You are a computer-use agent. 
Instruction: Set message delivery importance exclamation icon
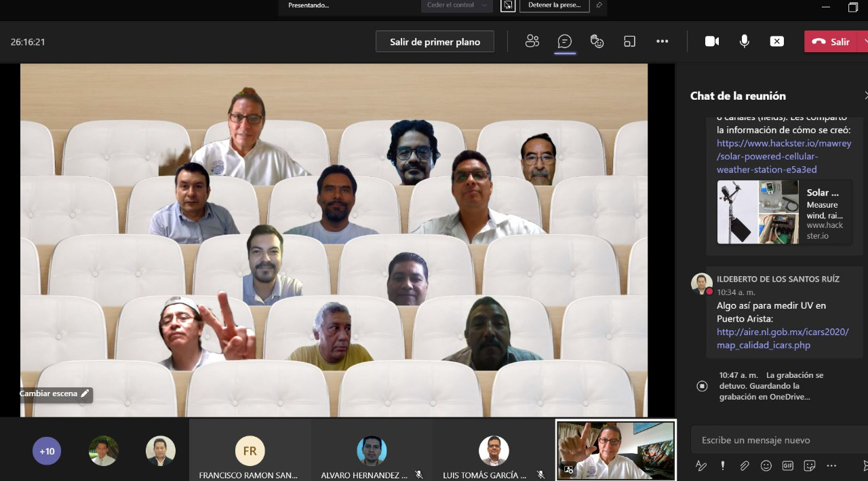pyautogui.click(x=723, y=465)
